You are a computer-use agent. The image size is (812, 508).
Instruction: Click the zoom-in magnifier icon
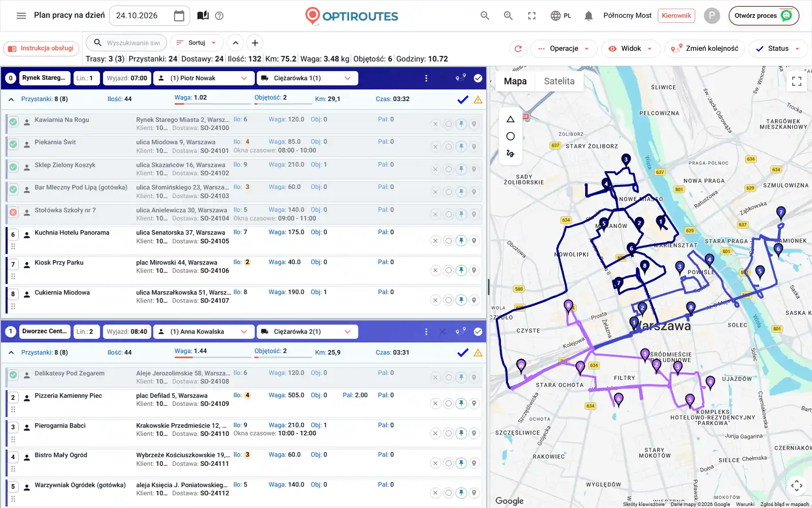(x=508, y=16)
